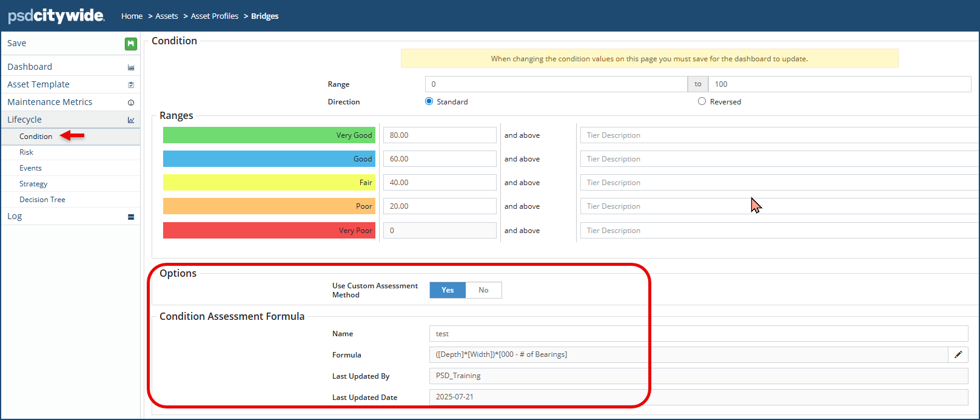The width and height of the screenshot is (980, 420).
Task: Set Use Custom Assessment Method to Yes
Action: click(x=448, y=290)
